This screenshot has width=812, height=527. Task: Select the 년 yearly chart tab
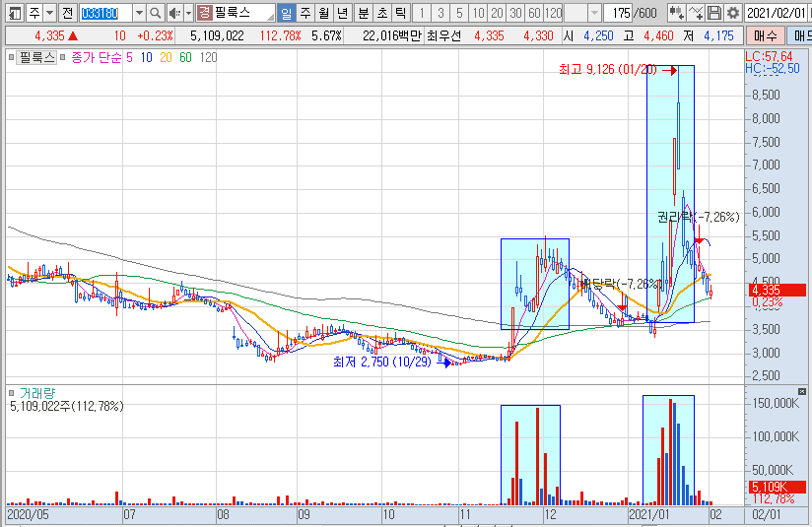point(342,14)
